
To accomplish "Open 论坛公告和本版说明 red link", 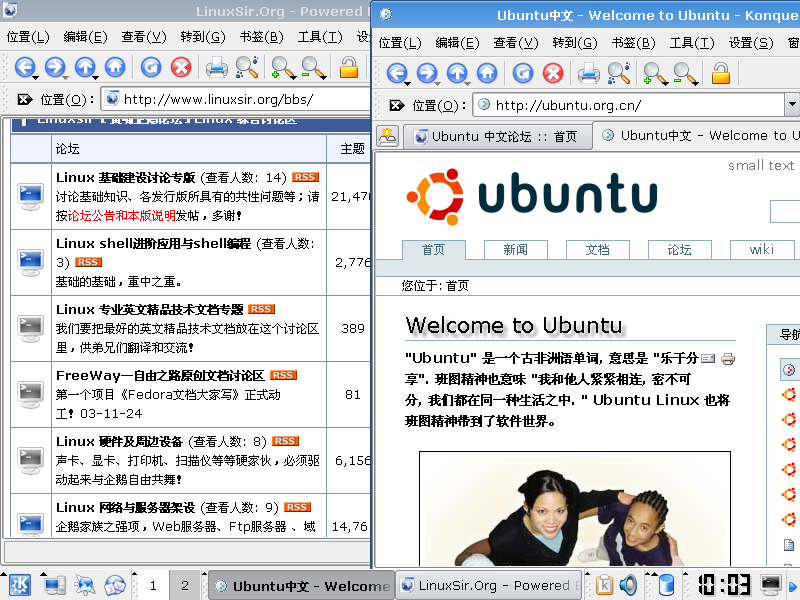I will 121,216.
